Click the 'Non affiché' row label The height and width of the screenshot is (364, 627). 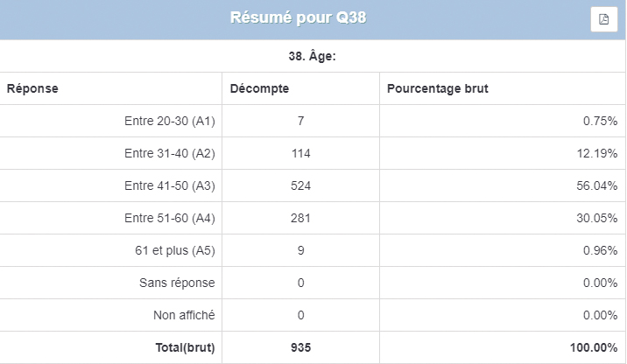click(x=181, y=315)
